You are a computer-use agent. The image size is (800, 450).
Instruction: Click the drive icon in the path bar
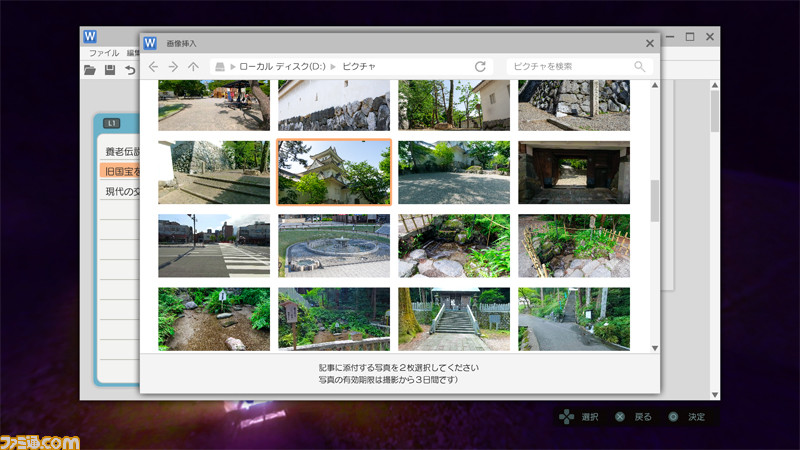point(219,67)
